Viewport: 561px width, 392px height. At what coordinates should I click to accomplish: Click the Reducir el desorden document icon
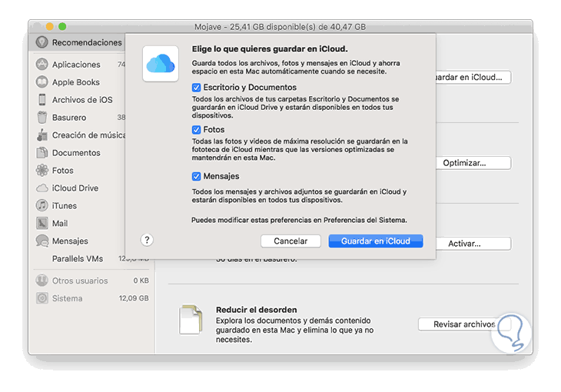click(x=191, y=319)
